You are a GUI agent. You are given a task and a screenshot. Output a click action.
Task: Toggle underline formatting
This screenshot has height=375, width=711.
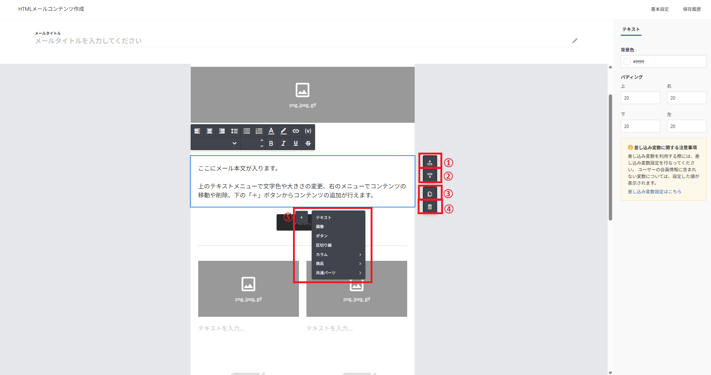(x=296, y=143)
